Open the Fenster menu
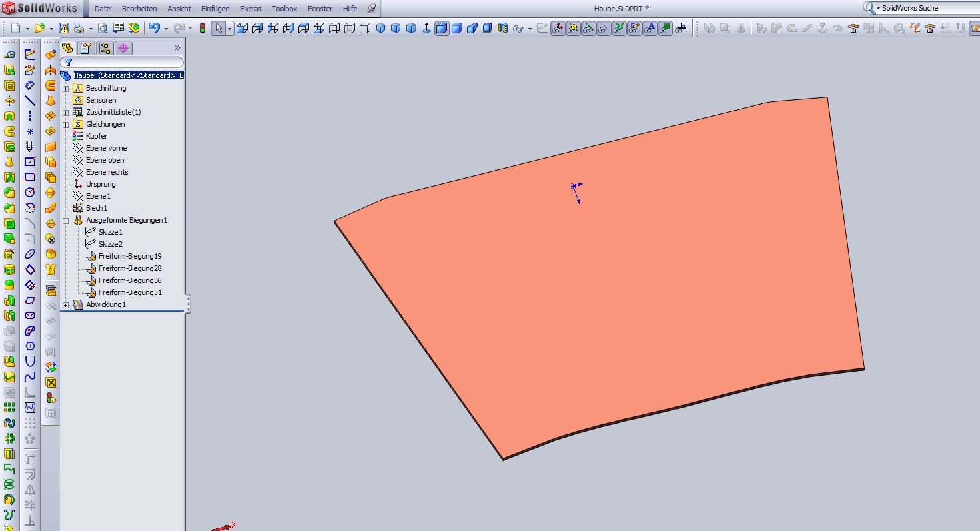 [320, 9]
